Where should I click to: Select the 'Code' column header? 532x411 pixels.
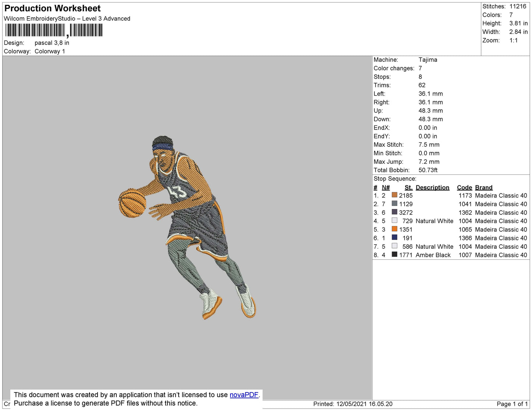click(464, 187)
